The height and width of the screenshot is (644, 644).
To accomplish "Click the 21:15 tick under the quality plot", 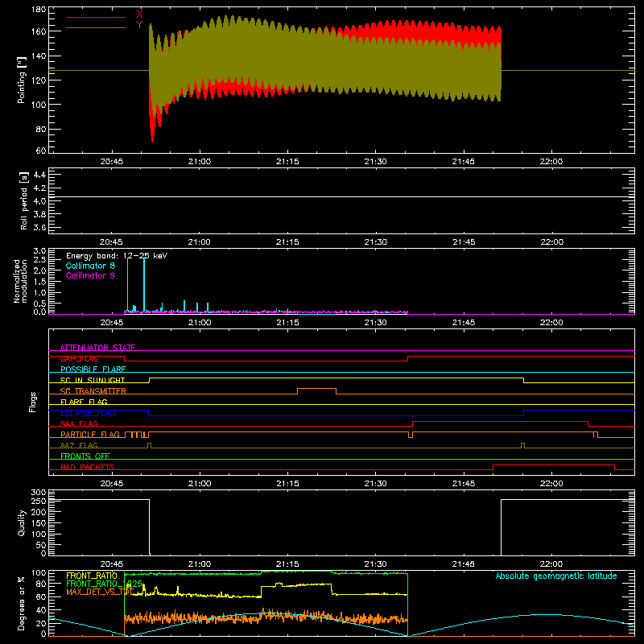I will (287, 564).
